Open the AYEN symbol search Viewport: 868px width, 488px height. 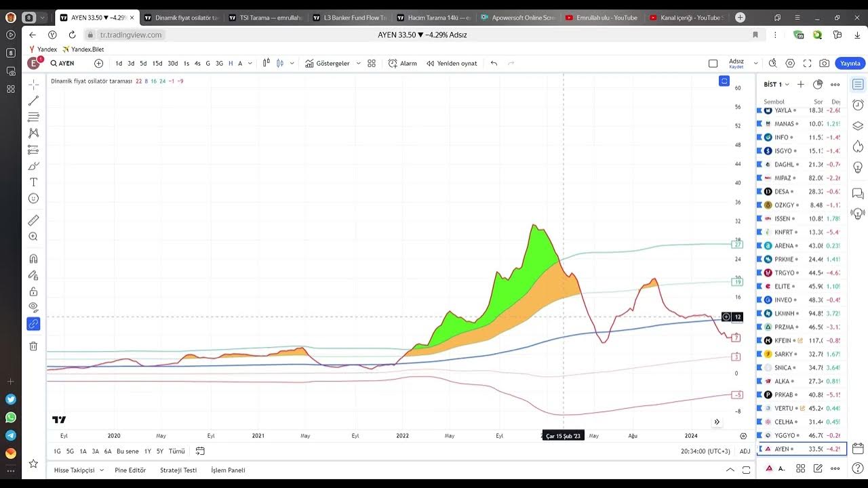click(x=62, y=63)
